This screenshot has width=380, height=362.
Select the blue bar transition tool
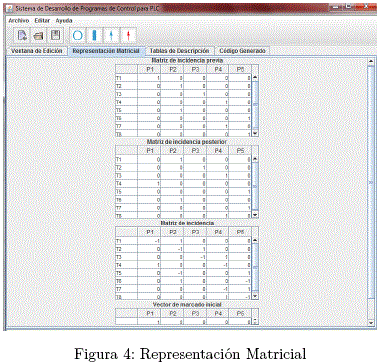pos(94,35)
